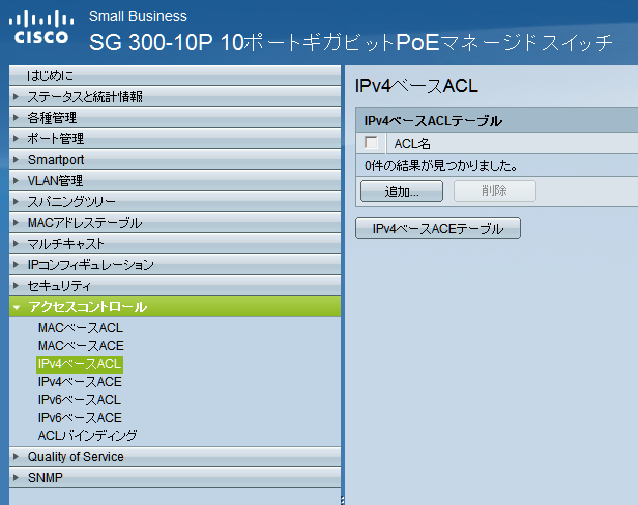Viewport: 638px width, 505px height.
Task: Expand the マルチキャスト arrow
Action: (x=16, y=244)
